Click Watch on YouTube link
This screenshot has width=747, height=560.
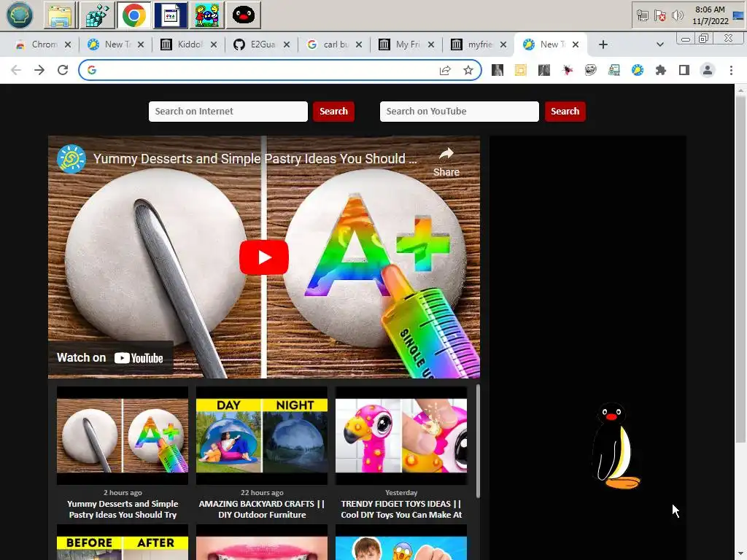[x=110, y=358]
